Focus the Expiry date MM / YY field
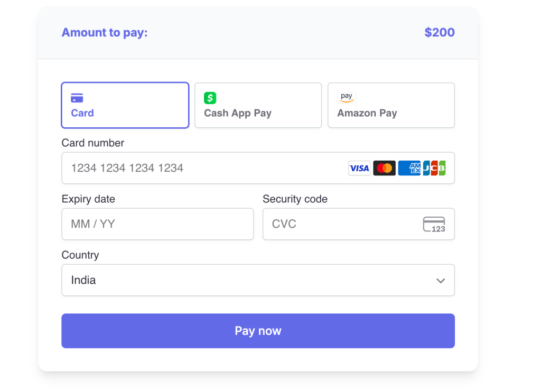This screenshot has height=392, width=541. (157, 224)
